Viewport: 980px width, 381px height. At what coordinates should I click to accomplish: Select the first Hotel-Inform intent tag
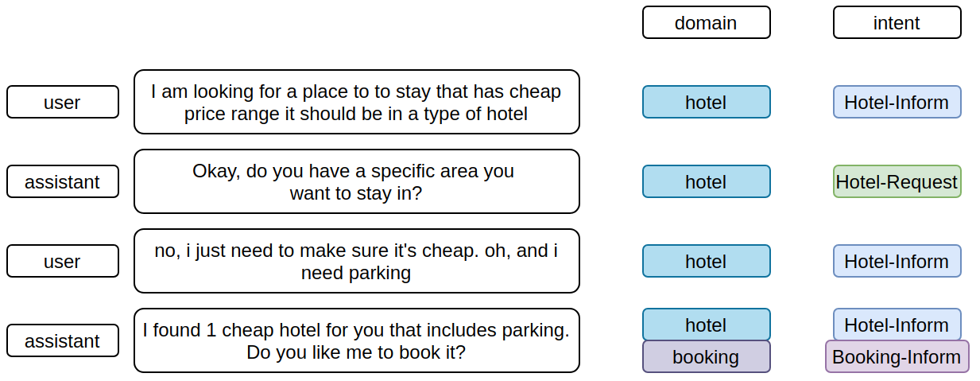(x=897, y=102)
